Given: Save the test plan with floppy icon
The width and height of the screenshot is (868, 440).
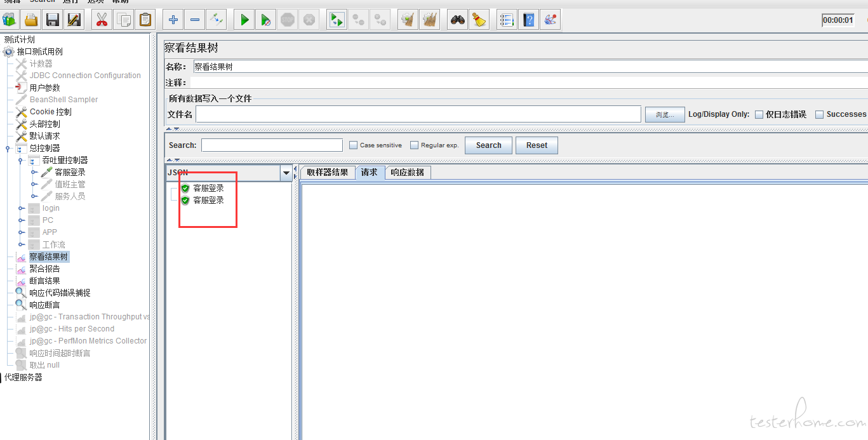Looking at the screenshot, I should point(53,20).
